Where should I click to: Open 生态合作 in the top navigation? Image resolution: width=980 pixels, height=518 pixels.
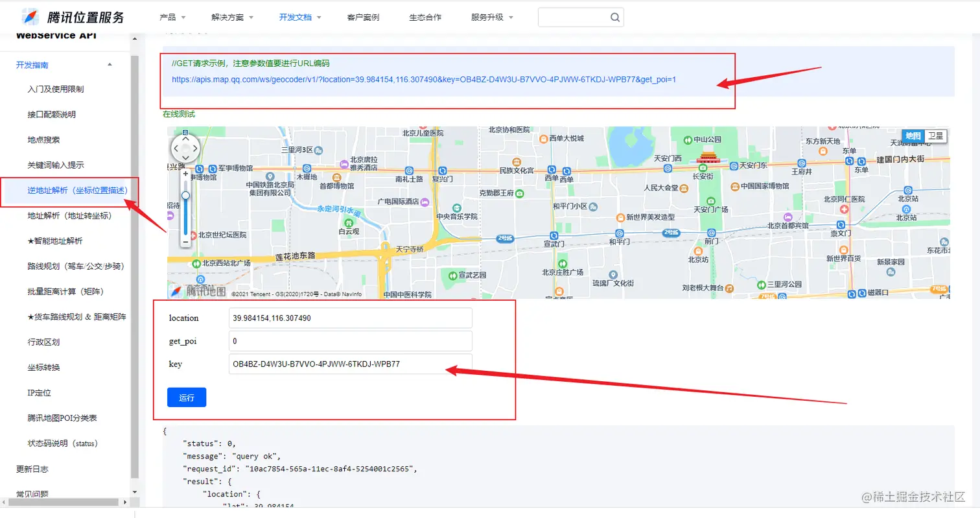coord(425,18)
